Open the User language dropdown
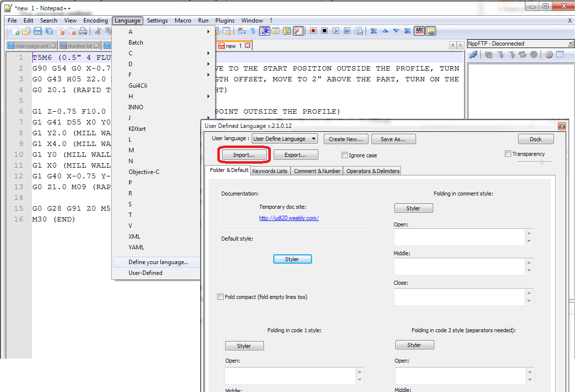This screenshot has width=575, height=392. tap(285, 139)
